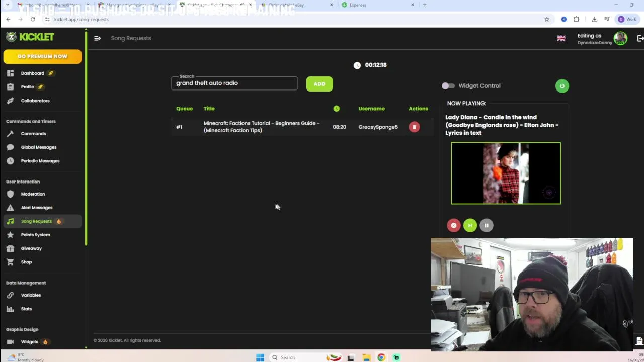Open Global Messages

(x=39, y=147)
